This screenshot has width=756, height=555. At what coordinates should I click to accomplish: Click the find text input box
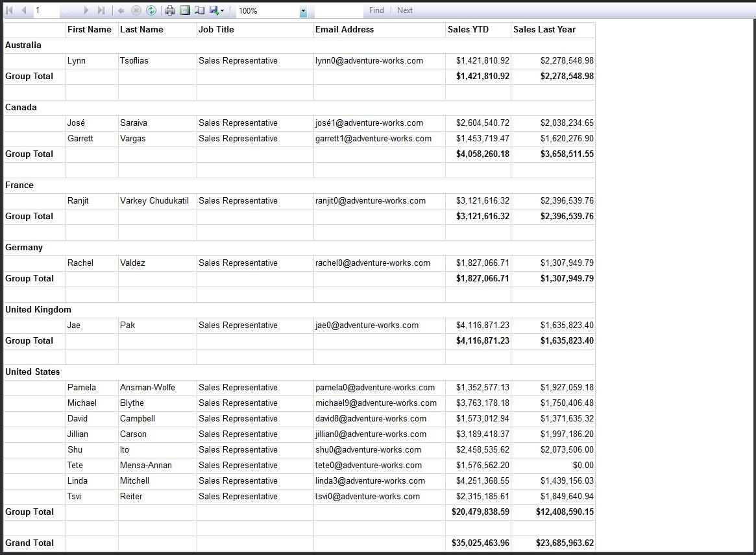tap(338, 10)
